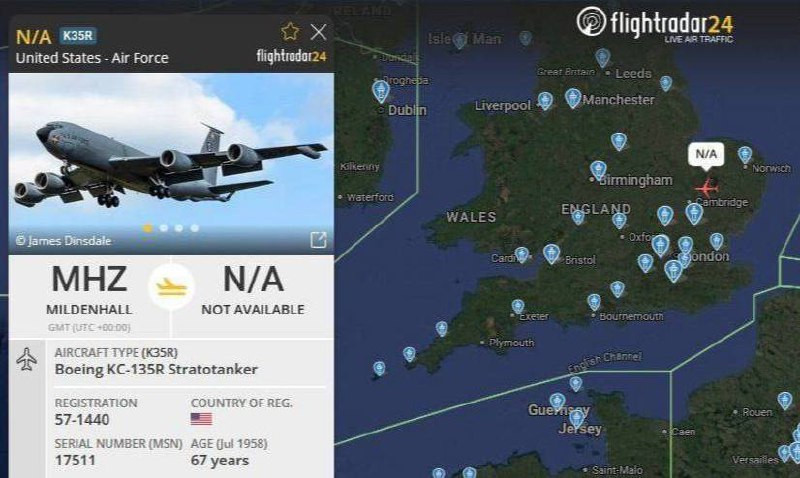The image size is (800, 478).
Task: Click the airport marker near Liverpool
Action: [x=545, y=101]
